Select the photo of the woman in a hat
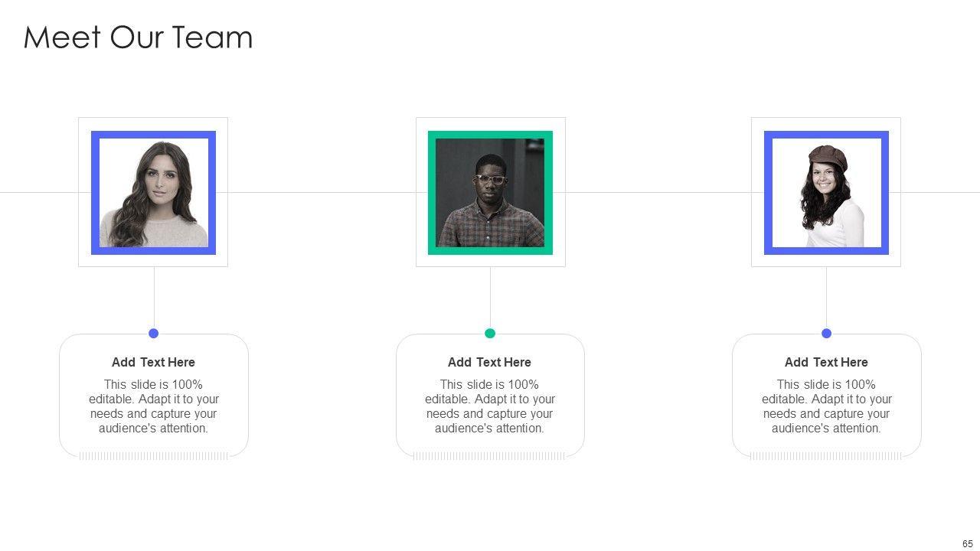 [x=826, y=194]
